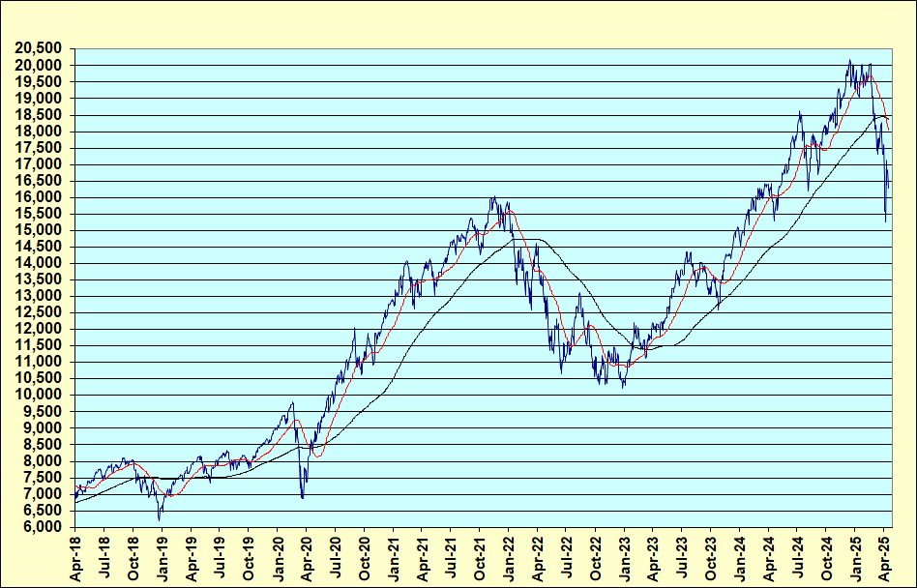Click the Oct-21 x-axis label
917x588 pixels.
point(480,559)
